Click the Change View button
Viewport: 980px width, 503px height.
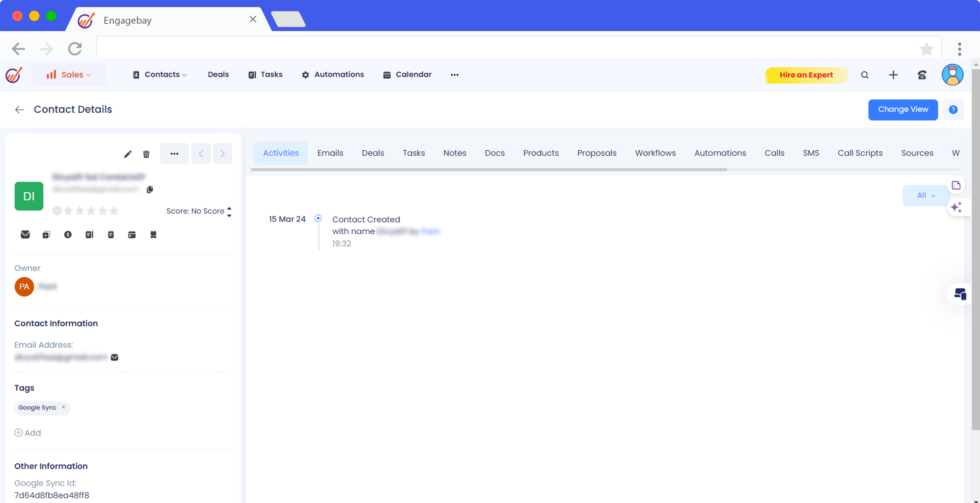coord(903,109)
